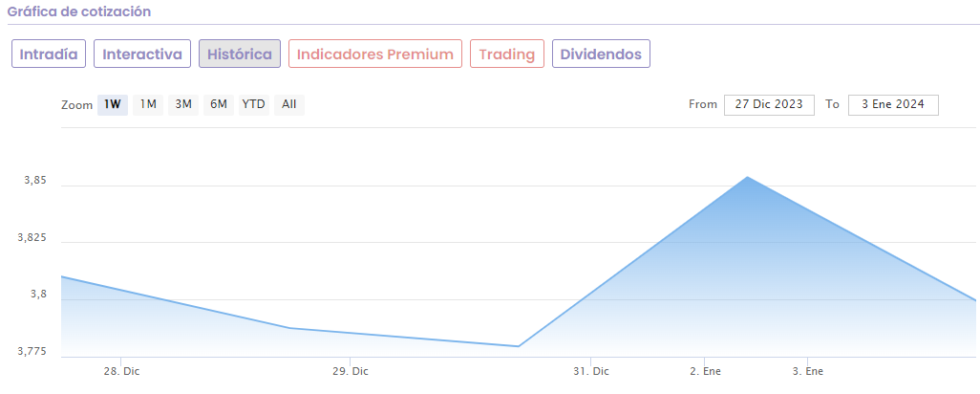This screenshot has width=980, height=394.
Task: Set zoom range to 1W
Action: [113, 104]
